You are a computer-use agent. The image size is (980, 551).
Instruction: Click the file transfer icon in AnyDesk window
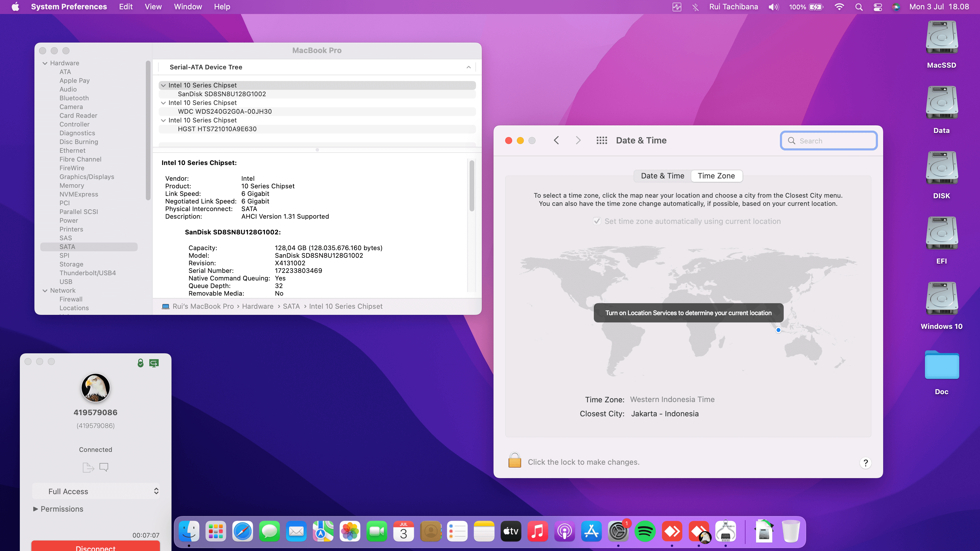tap(88, 467)
